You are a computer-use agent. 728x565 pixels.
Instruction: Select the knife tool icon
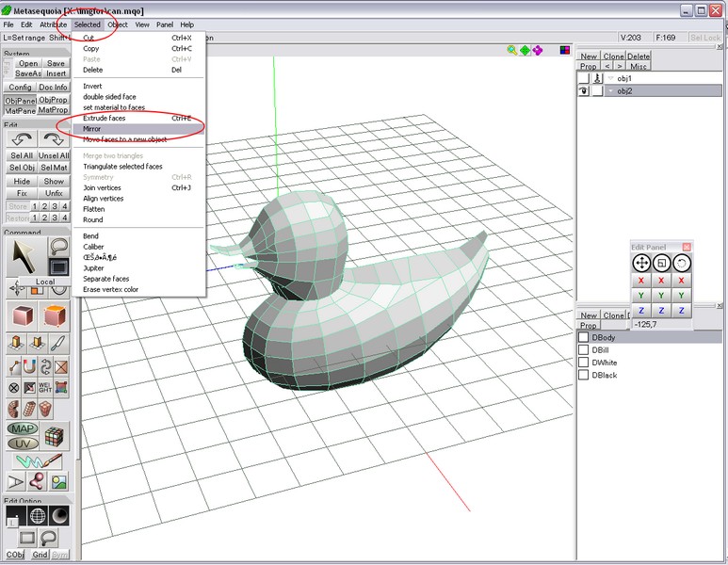pyautogui.click(x=57, y=343)
